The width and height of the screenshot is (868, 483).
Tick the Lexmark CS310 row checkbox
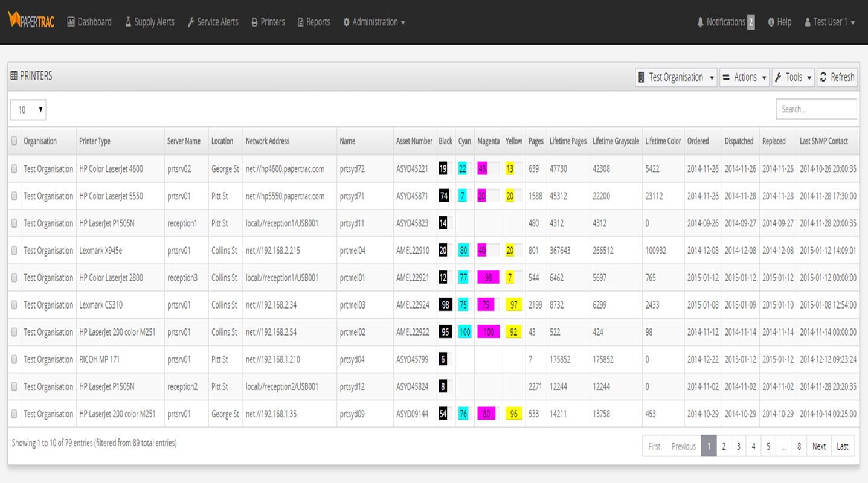tap(14, 305)
